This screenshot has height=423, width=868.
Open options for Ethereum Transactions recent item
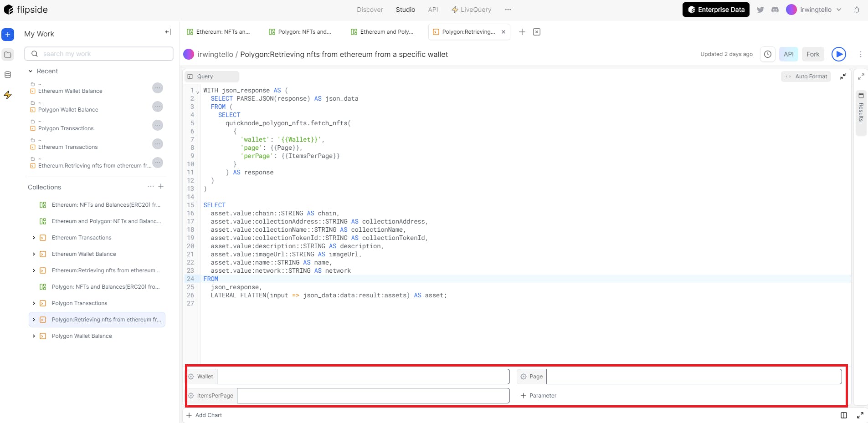pyautogui.click(x=158, y=144)
